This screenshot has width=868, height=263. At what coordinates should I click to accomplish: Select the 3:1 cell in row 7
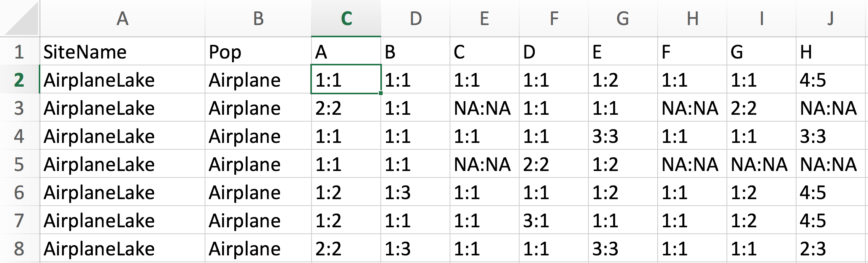click(554, 220)
